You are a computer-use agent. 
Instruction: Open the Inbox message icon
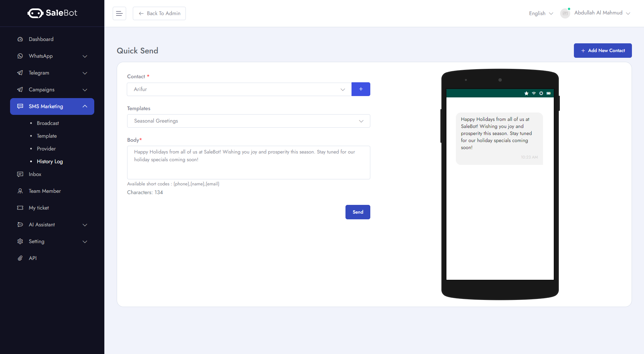coord(20,174)
